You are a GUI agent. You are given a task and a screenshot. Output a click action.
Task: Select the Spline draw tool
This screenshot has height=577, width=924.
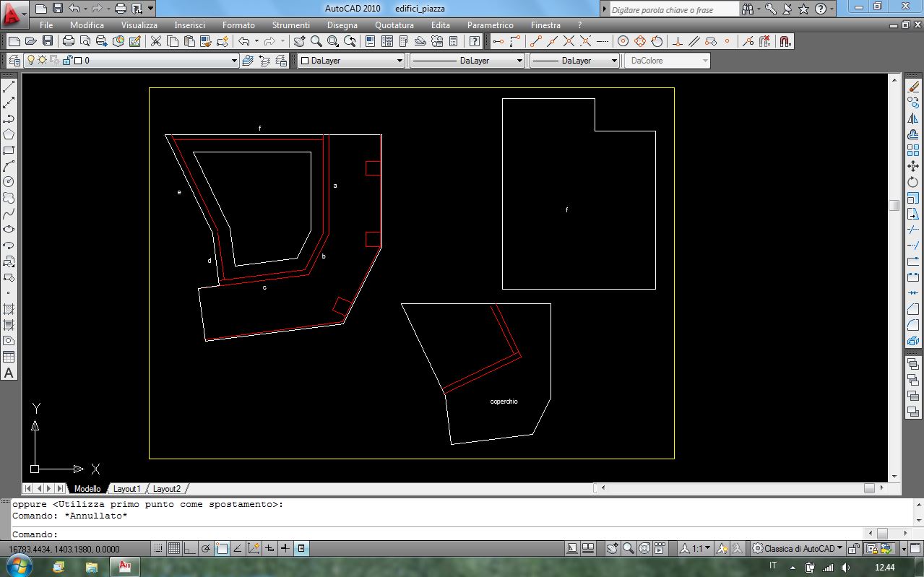9,213
